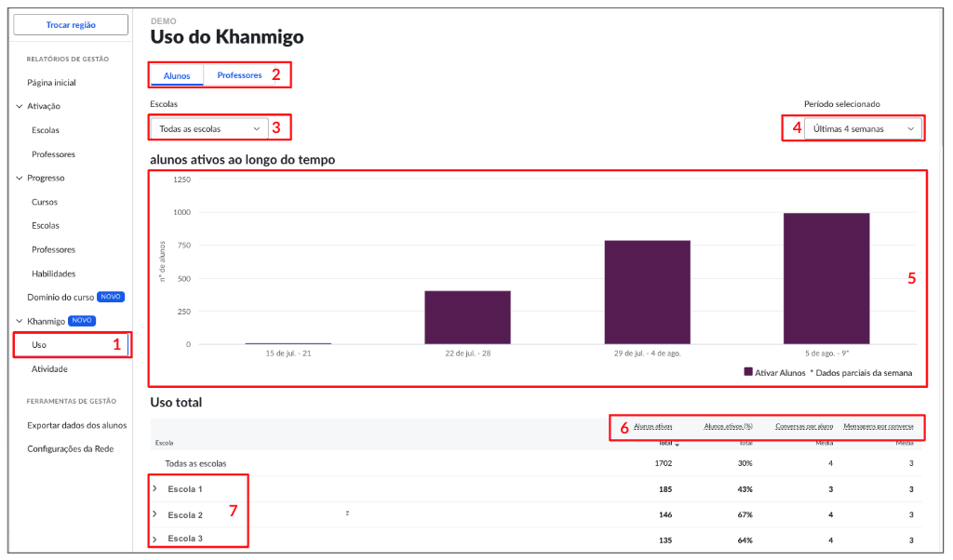Image resolution: width=953 pixels, height=560 pixels.
Task: Click the sort arrow next to Total
Action: [x=678, y=445]
